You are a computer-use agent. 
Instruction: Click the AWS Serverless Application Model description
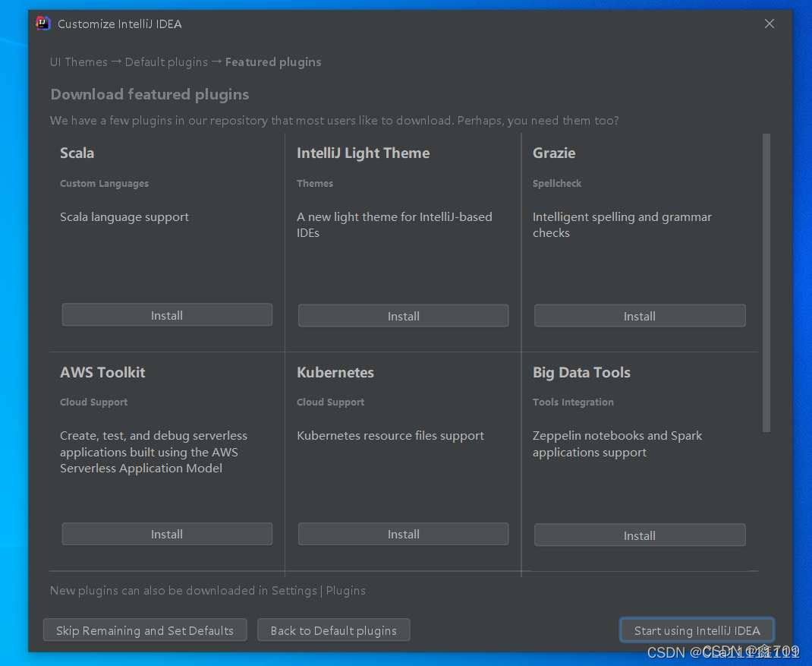point(154,452)
